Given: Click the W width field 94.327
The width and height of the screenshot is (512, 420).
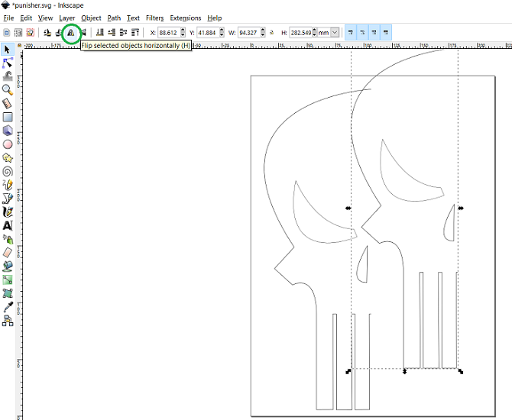Looking at the screenshot, I should click(x=249, y=33).
